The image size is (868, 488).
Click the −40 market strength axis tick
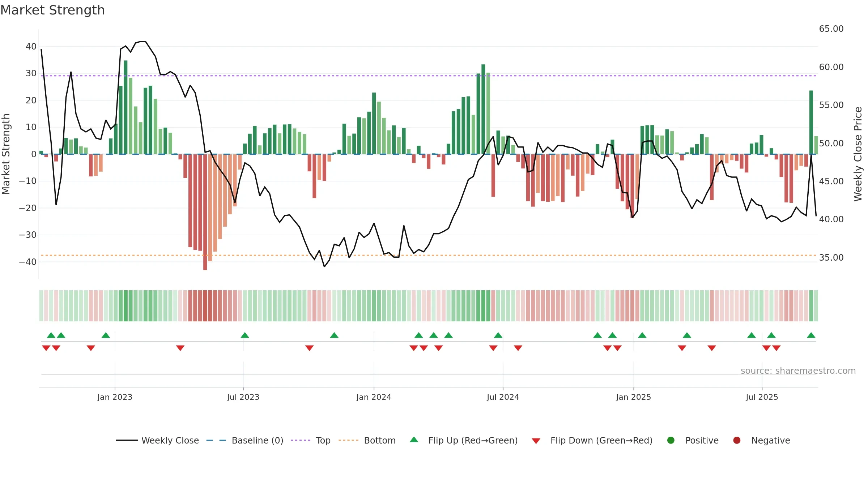[x=27, y=262]
